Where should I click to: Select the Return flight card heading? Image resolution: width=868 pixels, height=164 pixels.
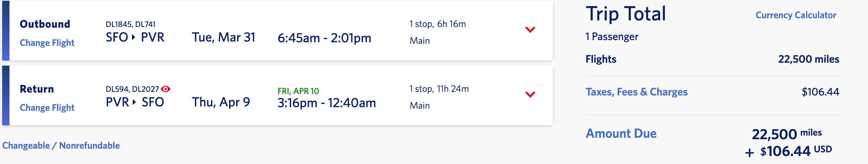(x=37, y=89)
